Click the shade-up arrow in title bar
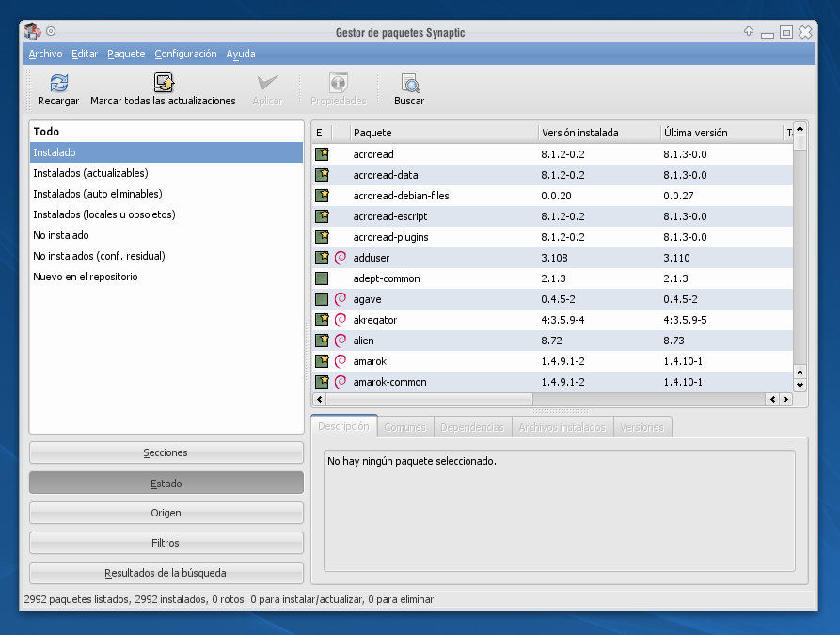This screenshot has height=635, width=840. pos(749,31)
